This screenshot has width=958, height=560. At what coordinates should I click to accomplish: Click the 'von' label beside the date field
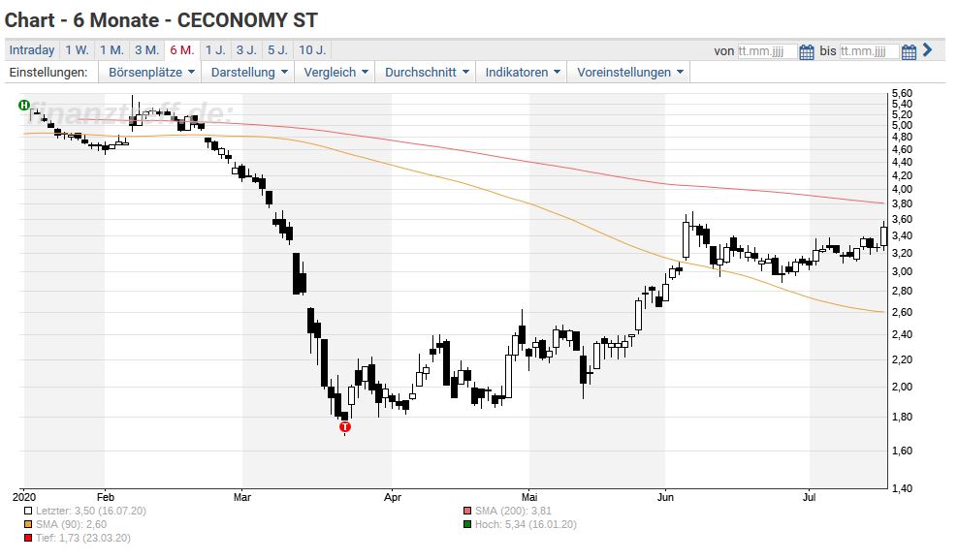pos(724,51)
